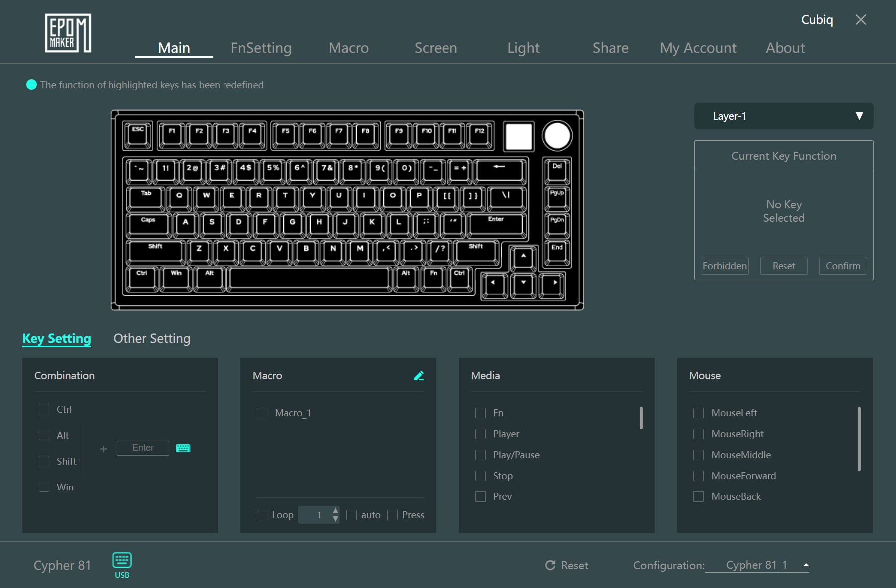Select the PgDn key on keyboard
The height and width of the screenshot is (588, 896).
[x=557, y=225]
